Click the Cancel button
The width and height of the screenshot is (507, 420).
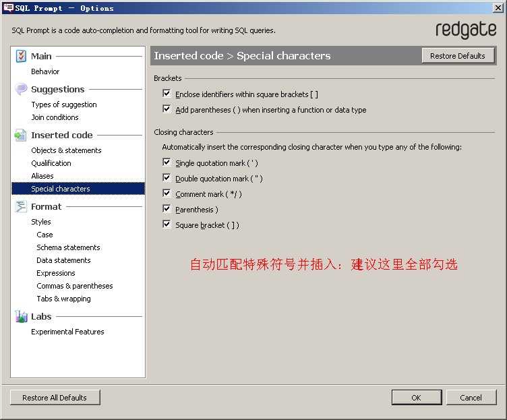(x=471, y=397)
